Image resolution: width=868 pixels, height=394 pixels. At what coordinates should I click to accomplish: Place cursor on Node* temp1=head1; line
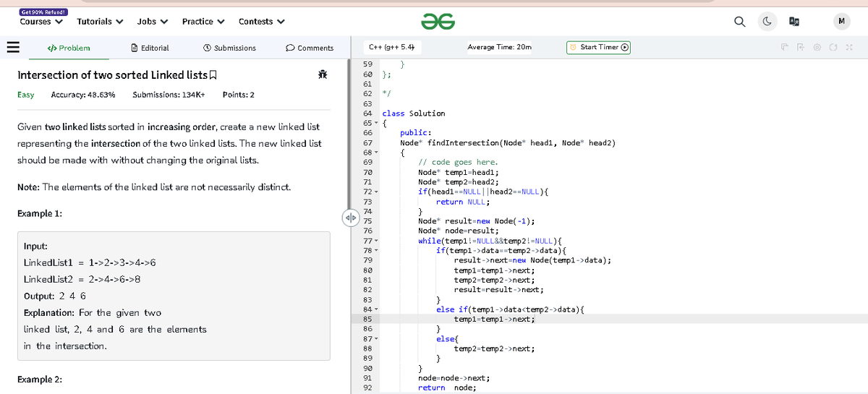point(459,172)
